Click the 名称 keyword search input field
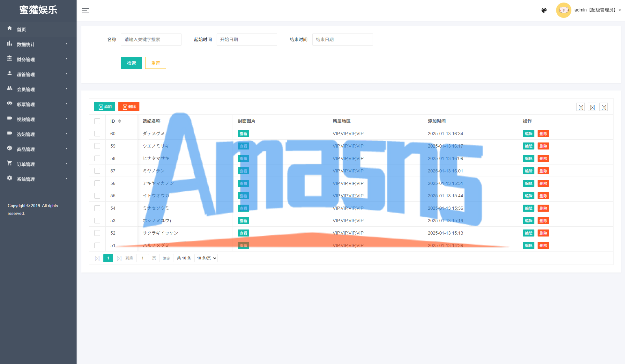 pos(151,40)
